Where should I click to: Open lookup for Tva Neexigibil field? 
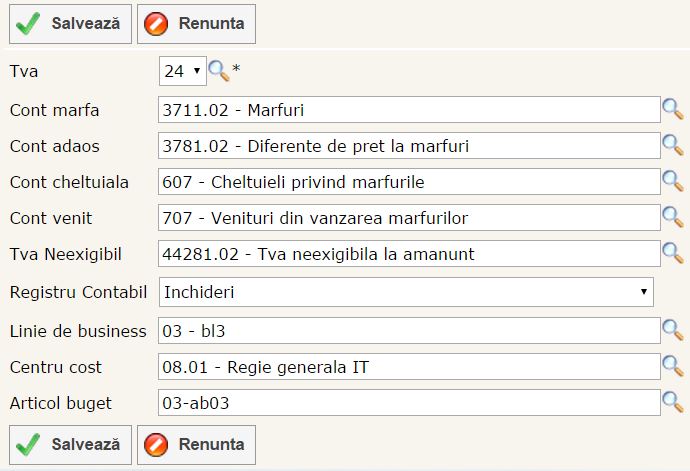(x=673, y=252)
